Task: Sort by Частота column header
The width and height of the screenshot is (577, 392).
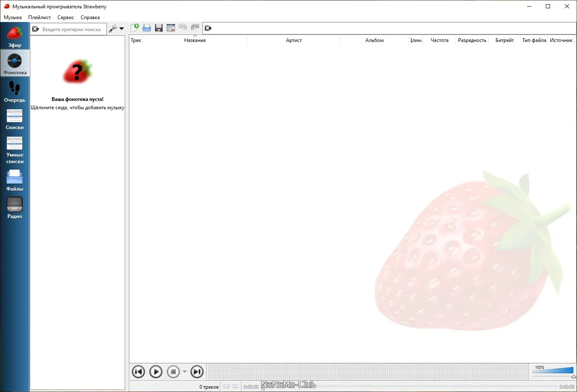Action: point(439,40)
